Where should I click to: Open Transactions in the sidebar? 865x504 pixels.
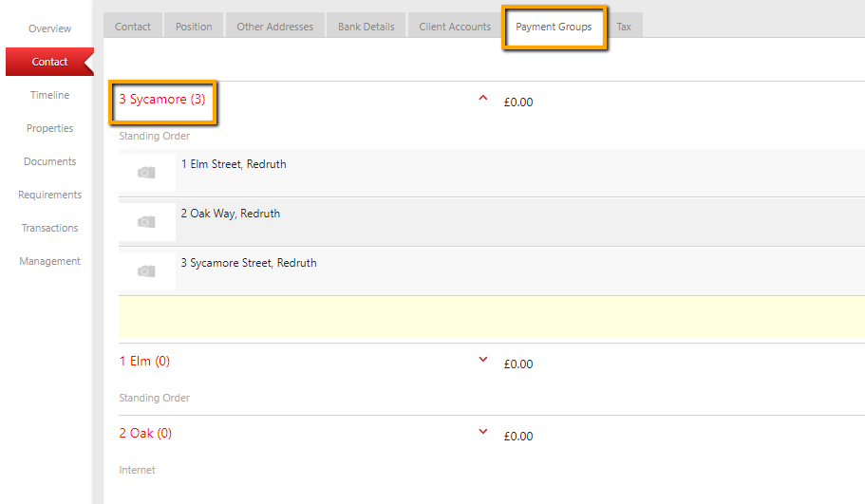[49, 228]
